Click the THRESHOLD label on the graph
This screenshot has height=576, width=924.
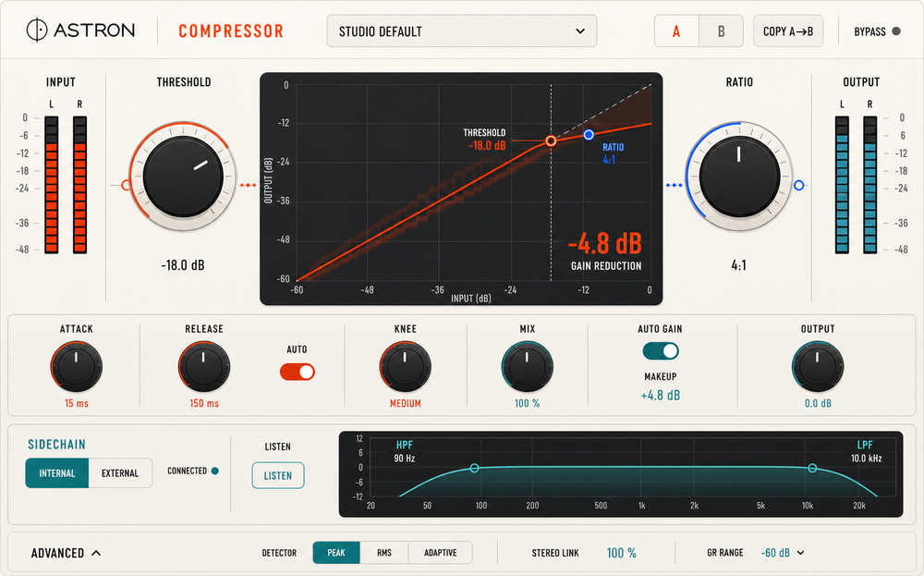(484, 132)
